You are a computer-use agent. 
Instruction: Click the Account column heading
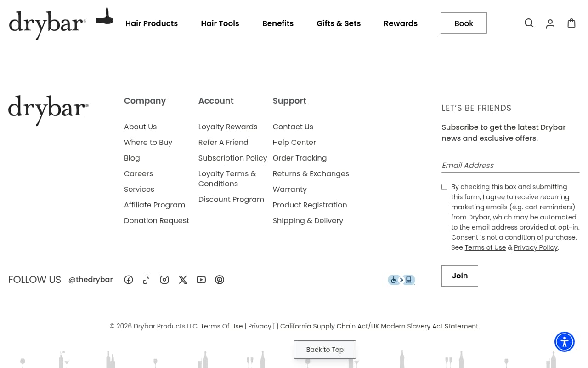[216, 101]
